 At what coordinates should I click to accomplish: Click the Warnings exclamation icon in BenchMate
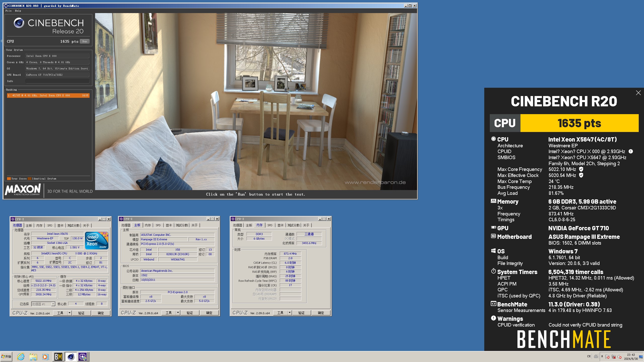tap(493, 318)
